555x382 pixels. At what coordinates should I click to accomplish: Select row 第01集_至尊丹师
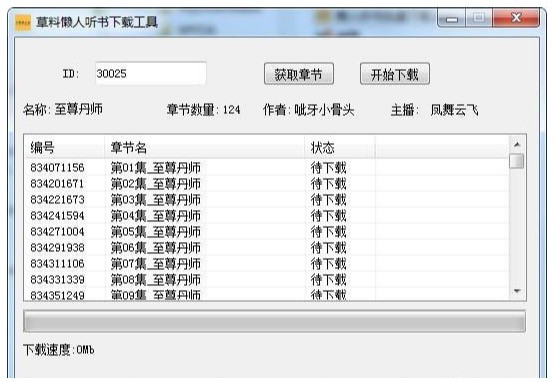(x=267, y=167)
